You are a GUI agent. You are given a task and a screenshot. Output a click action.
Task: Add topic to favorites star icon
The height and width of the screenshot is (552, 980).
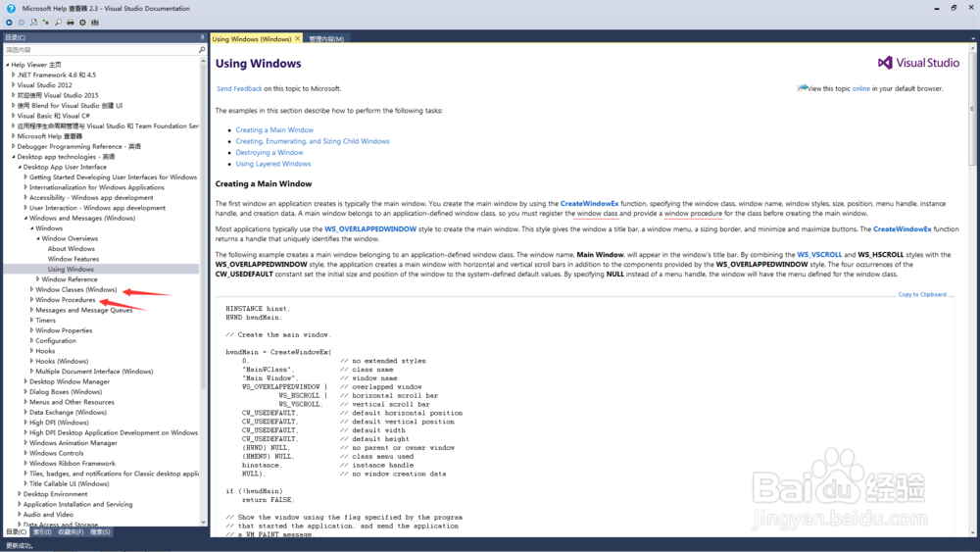46,23
